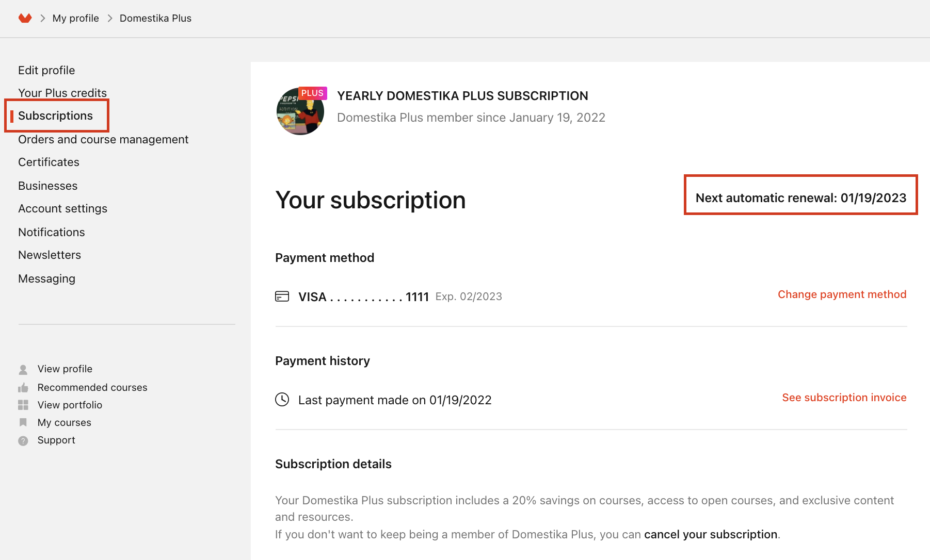Click the Exp. 02/2023 text
930x560 pixels.
click(x=469, y=297)
